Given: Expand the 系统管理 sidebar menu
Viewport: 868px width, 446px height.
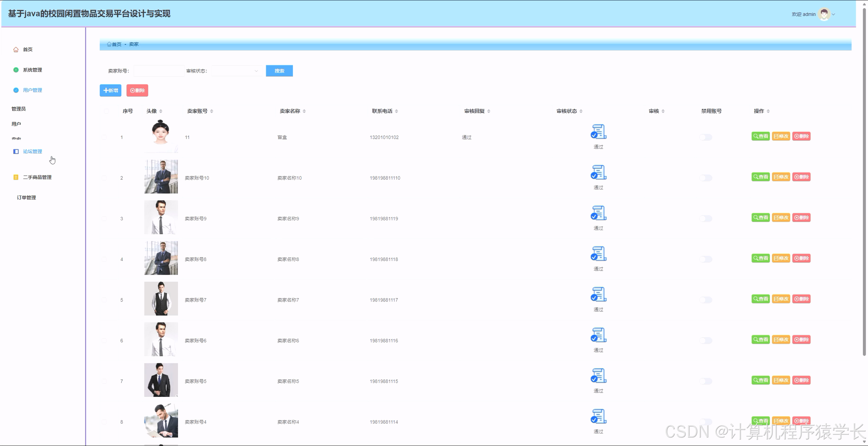Looking at the screenshot, I should coord(32,70).
